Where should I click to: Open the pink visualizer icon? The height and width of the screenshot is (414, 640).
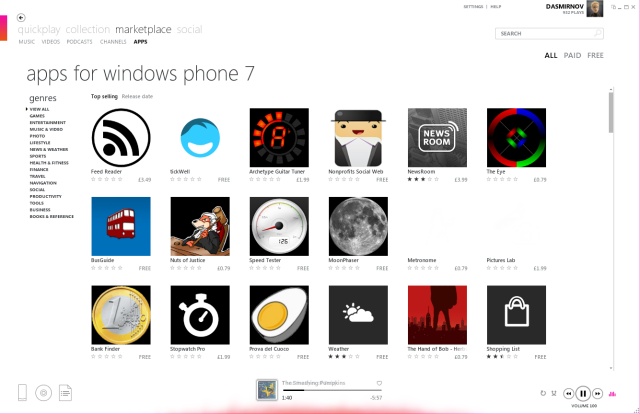click(x=612, y=394)
